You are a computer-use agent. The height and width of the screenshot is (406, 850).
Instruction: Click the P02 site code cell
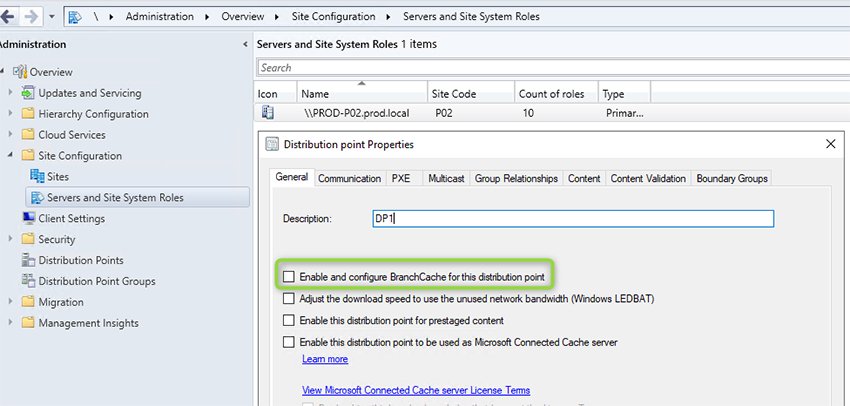(443, 113)
